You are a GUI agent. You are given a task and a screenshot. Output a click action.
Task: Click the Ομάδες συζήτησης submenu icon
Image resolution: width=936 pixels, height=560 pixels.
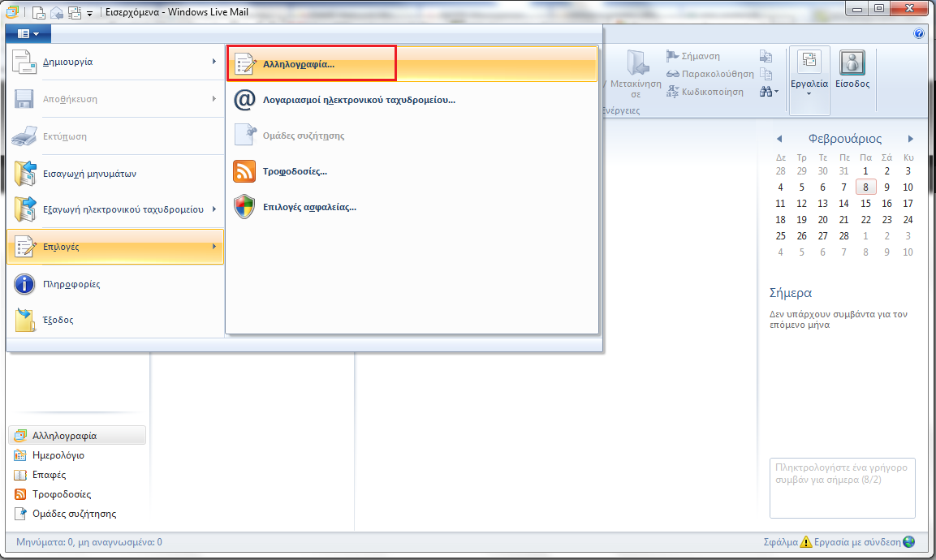click(244, 136)
